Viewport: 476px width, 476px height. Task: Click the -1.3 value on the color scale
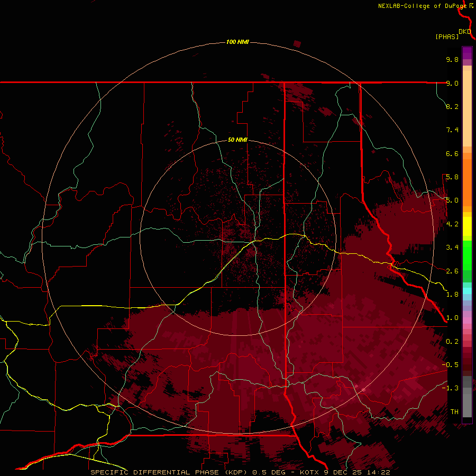coord(450,388)
